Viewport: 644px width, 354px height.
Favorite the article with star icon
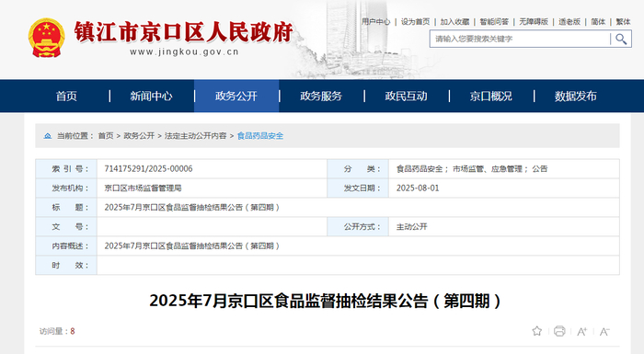click(536, 331)
